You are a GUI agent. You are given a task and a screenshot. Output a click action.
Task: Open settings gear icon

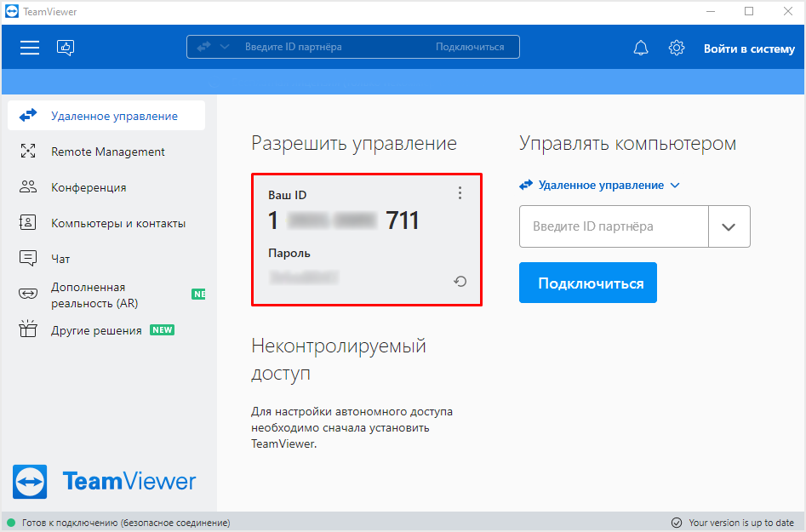(x=677, y=48)
